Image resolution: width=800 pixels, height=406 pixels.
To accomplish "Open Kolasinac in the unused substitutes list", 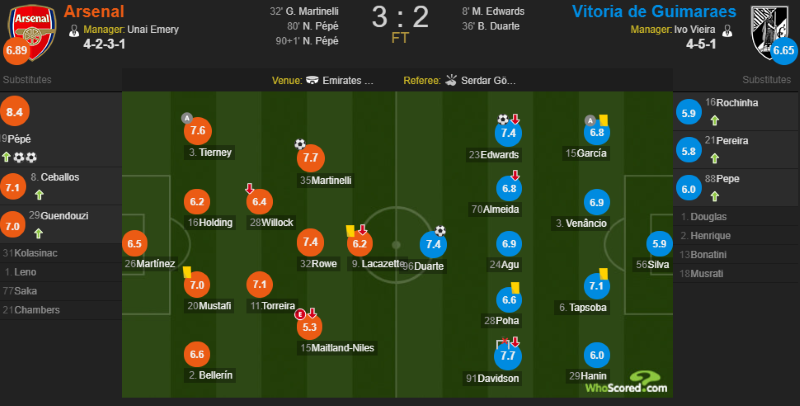I will click(30, 253).
